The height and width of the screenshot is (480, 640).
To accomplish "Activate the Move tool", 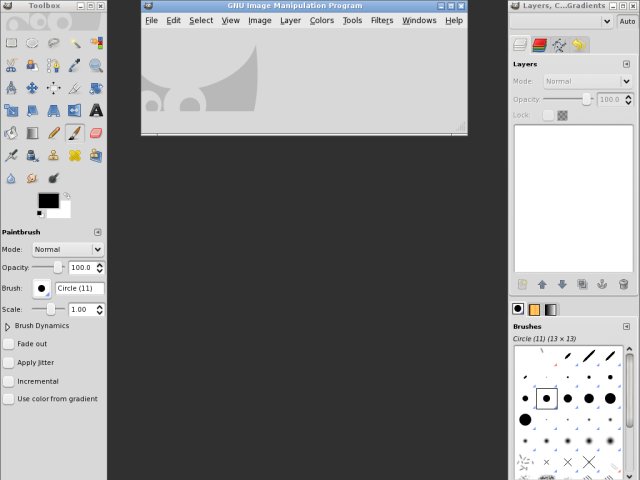I will tap(32, 88).
